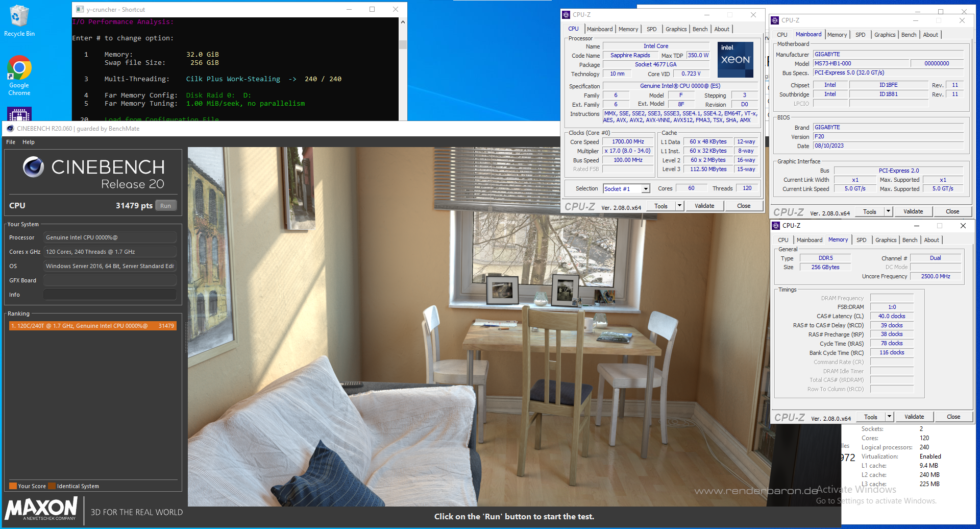
Task: Maximize the y-cruncher console window
Action: click(x=372, y=9)
